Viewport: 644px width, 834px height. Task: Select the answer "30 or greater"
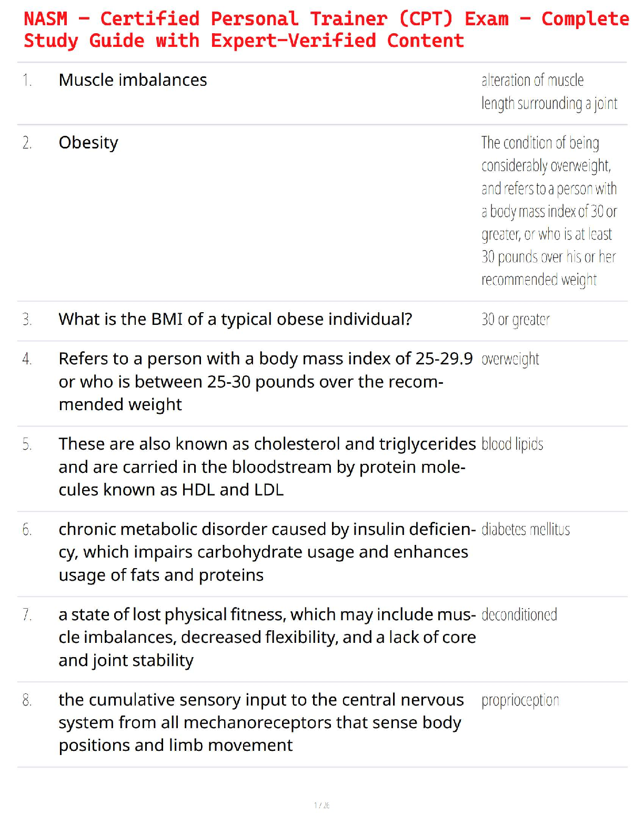(516, 320)
